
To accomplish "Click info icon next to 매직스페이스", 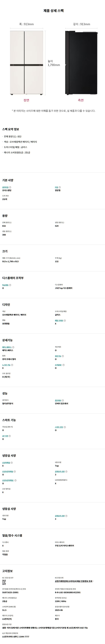I will point(13,347).
